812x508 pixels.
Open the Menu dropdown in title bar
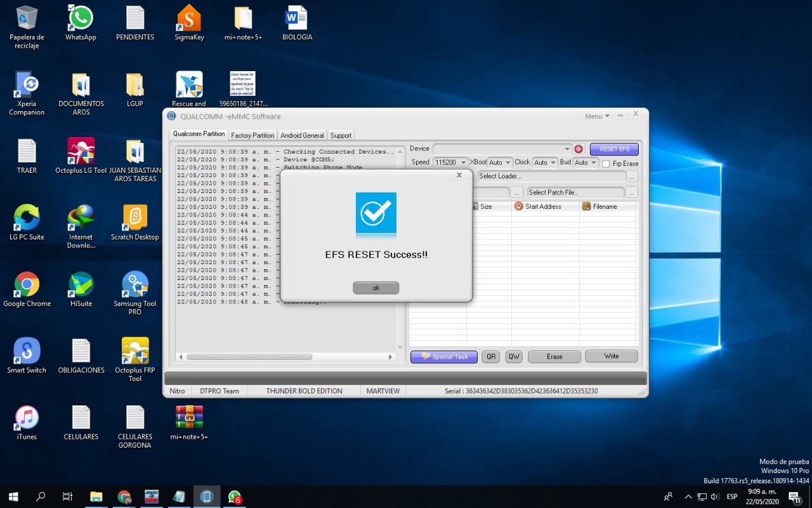click(597, 116)
